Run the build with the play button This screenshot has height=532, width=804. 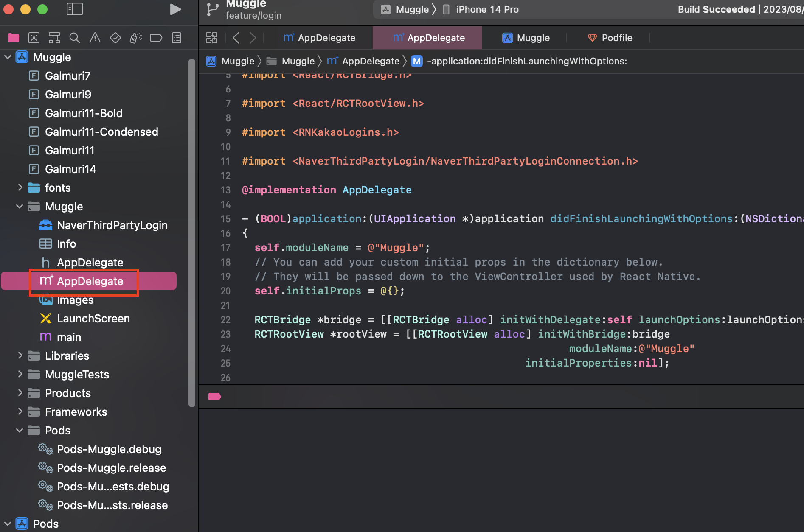[x=175, y=9]
